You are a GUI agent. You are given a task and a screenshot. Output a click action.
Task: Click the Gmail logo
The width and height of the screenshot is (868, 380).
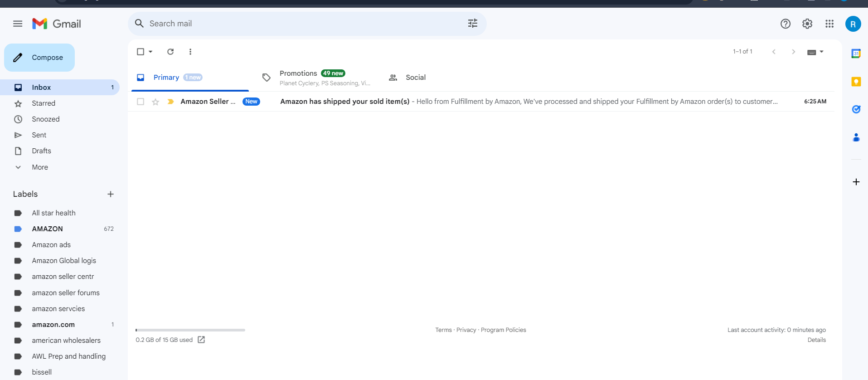(x=57, y=24)
